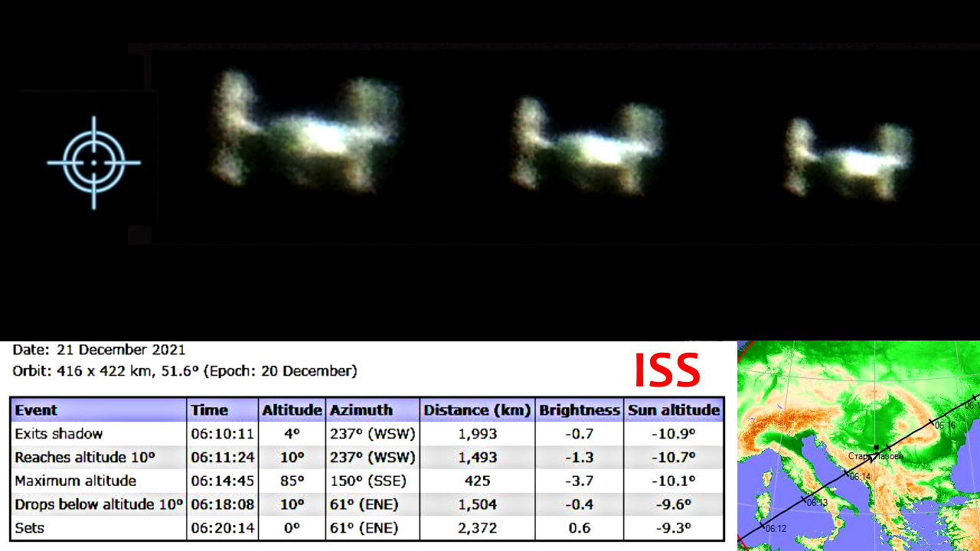Click the Date: 21 December 2021 text
The image size is (980, 551).
[x=99, y=350]
